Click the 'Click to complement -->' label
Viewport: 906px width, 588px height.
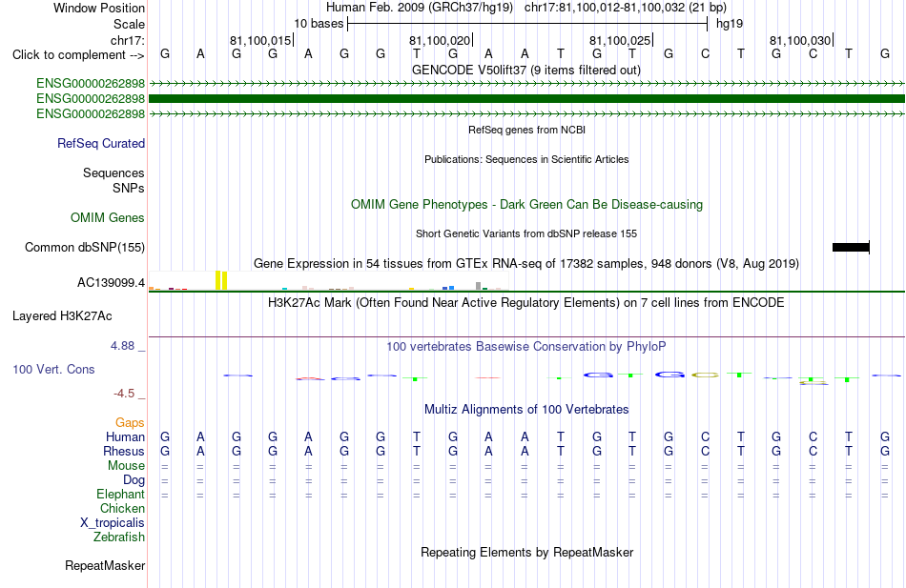[x=78, y=55]
